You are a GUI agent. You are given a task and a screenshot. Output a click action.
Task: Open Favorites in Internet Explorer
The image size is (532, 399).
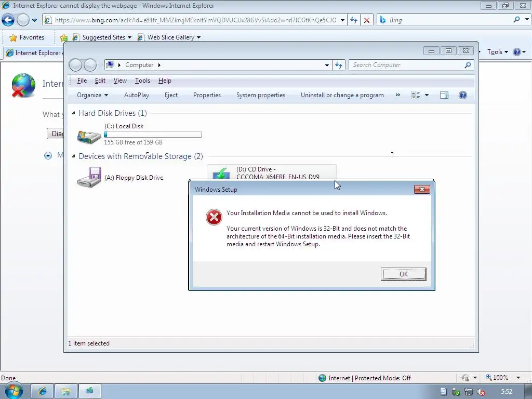(27, 37)
